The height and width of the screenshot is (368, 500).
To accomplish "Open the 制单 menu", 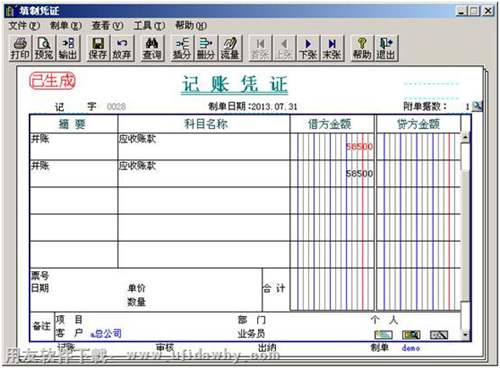I will tap(66, 26).
